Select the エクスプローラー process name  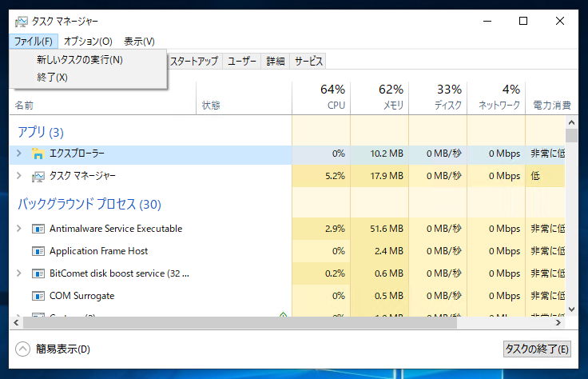[x=77, y=153]
